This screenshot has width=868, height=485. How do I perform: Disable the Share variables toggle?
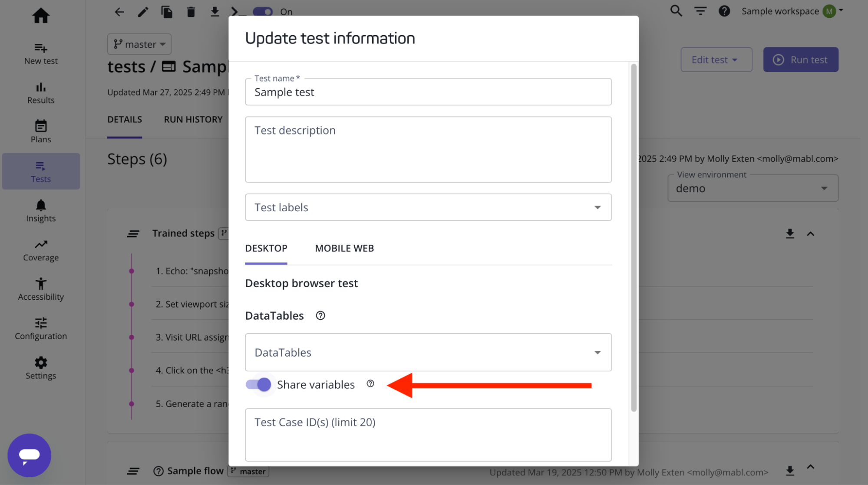[x=258, y=384]
